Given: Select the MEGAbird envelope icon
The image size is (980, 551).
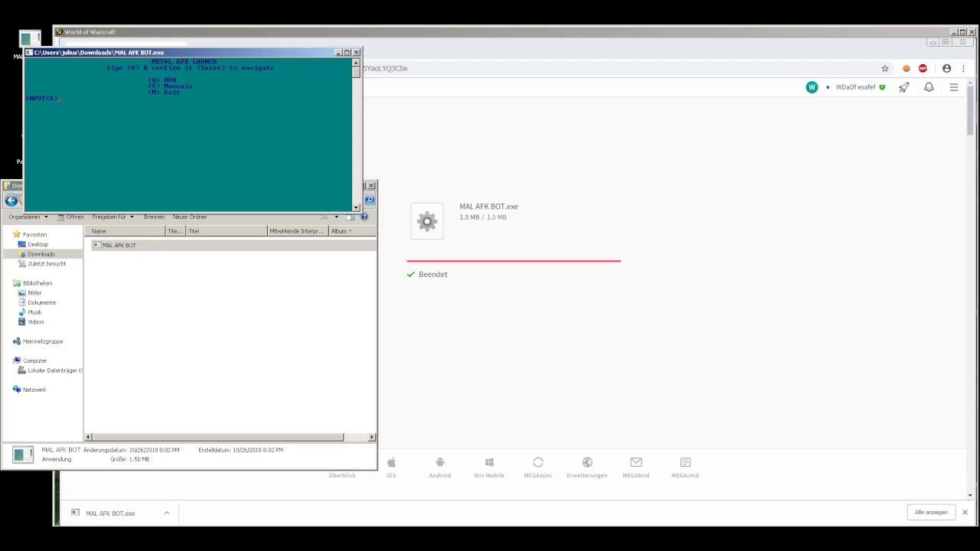Looking at the screenshot, I should 636,462.
